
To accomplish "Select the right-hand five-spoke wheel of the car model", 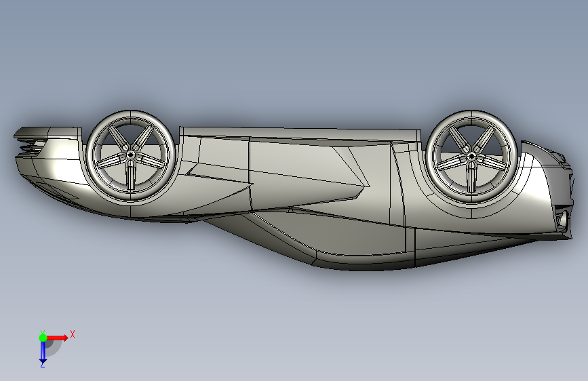I will click(472, 156).
